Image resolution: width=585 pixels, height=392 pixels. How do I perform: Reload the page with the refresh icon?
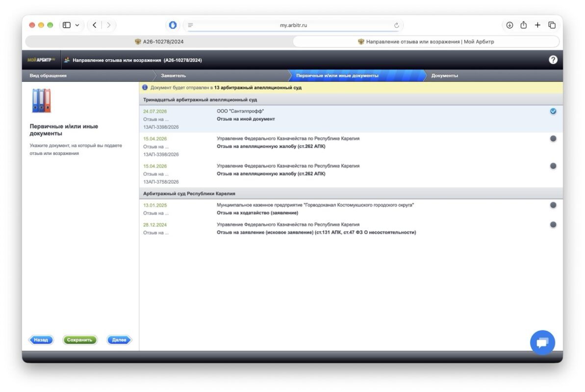pos(396,25)
